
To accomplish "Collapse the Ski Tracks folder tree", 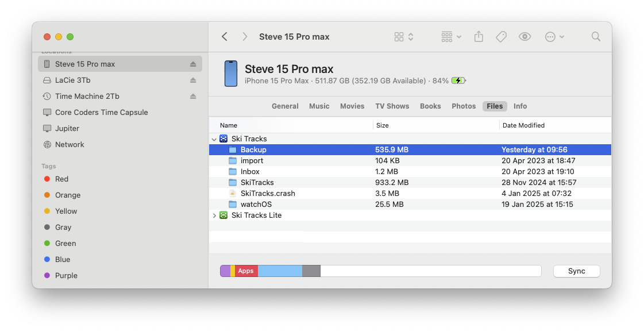I will click(x=214, y=139).
